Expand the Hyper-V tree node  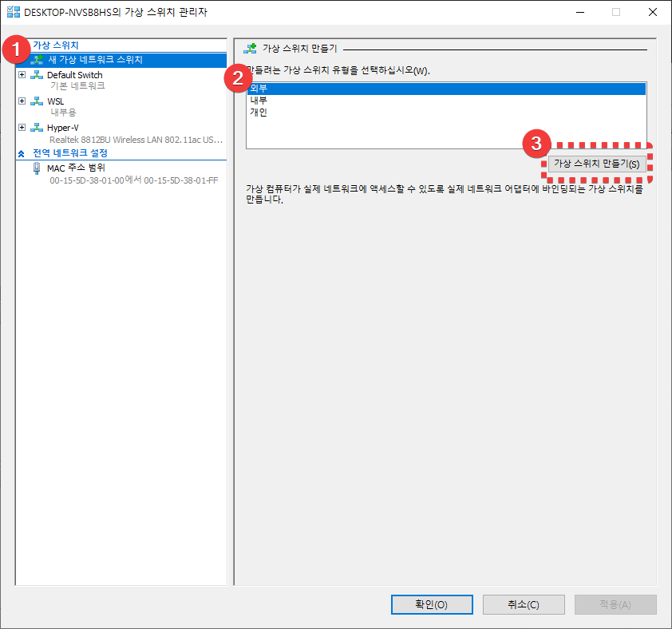click(22, 128)
